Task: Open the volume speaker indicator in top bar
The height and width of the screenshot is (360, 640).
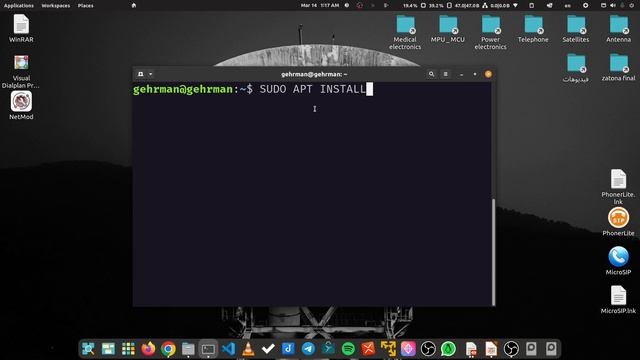Action: point(613,6)
